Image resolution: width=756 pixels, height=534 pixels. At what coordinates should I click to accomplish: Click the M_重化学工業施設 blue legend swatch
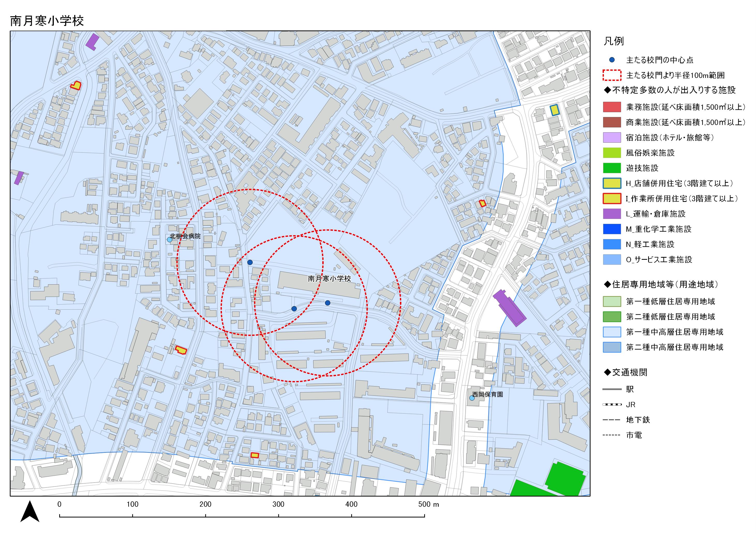[612, 229]
